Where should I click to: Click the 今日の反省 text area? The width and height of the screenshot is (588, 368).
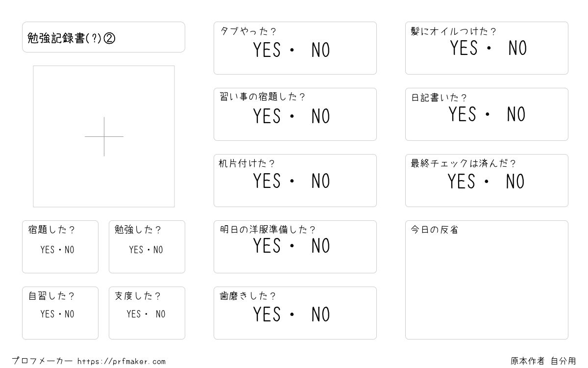click(x=487, y=280)
